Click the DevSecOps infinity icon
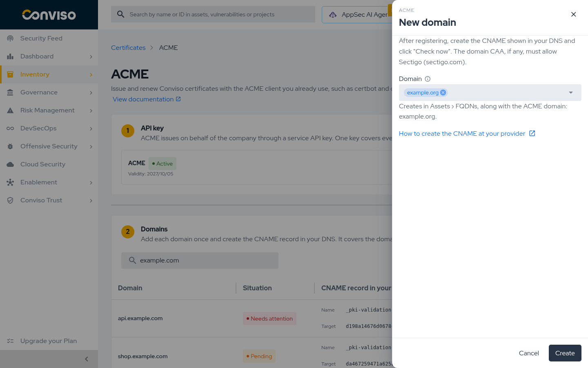 (x=10, y=128)
